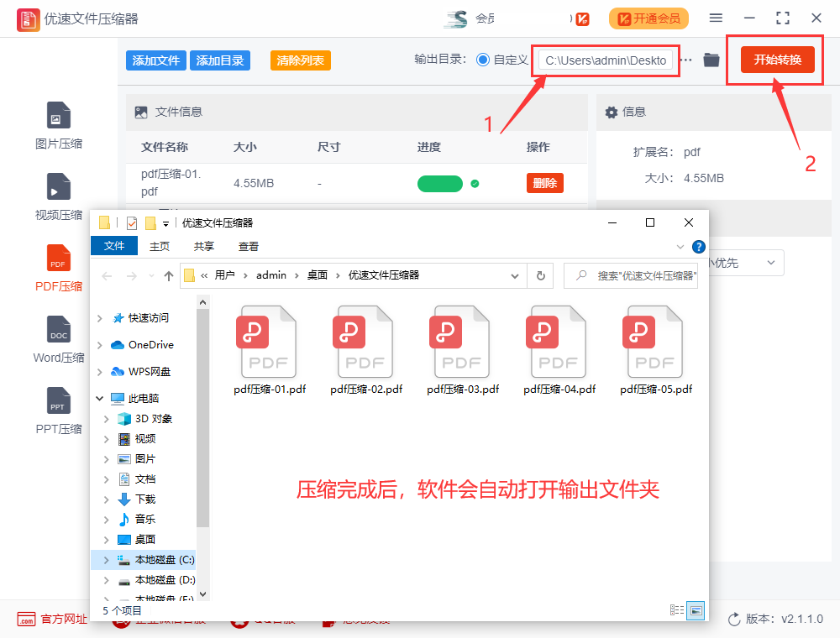Switch to the 主页 tab in Explorer

coord(159,245)
